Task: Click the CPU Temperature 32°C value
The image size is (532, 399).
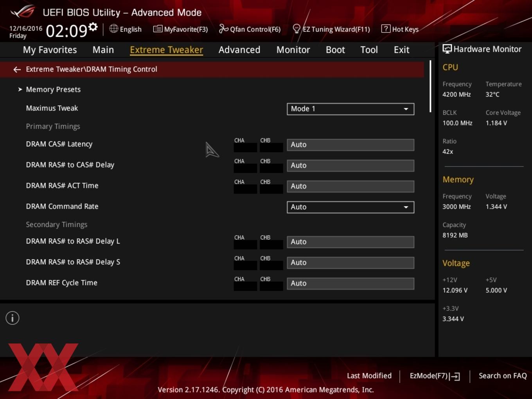Action: 492,94
